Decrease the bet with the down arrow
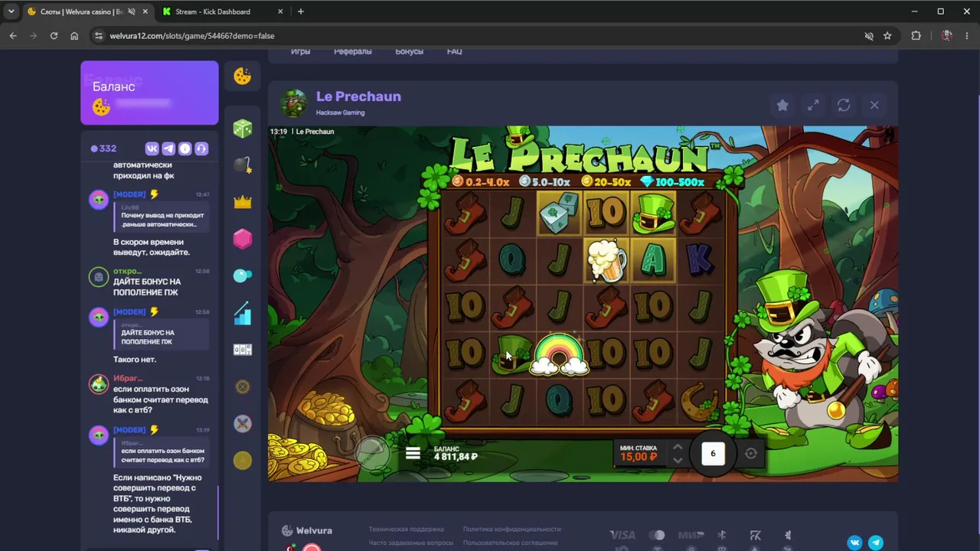 click(678, 460)
